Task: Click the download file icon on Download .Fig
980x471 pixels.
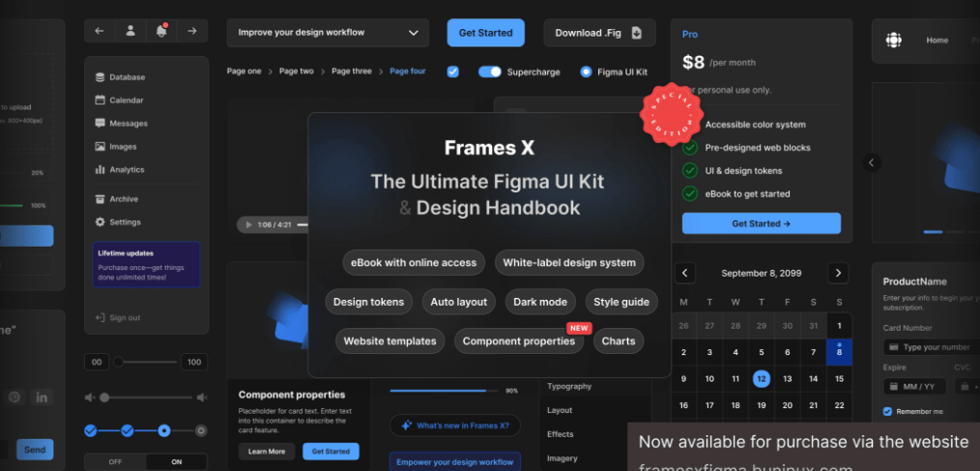Action: (636, 33)
